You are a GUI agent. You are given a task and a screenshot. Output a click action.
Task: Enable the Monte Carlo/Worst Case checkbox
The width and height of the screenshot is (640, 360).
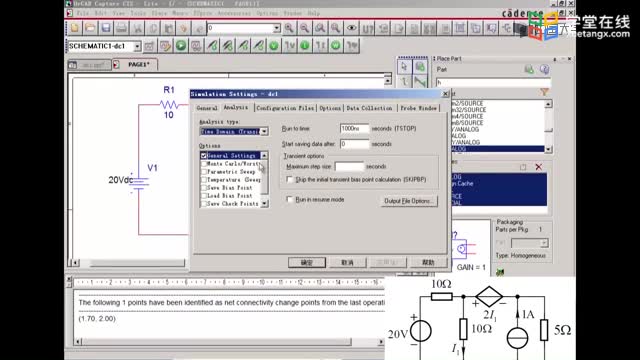(204, 164)
